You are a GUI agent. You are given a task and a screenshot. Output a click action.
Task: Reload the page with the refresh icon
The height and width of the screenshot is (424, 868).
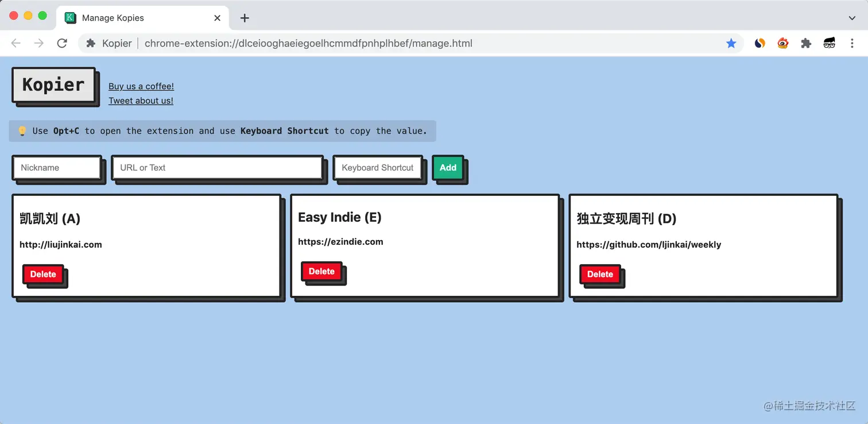(62, 43)
